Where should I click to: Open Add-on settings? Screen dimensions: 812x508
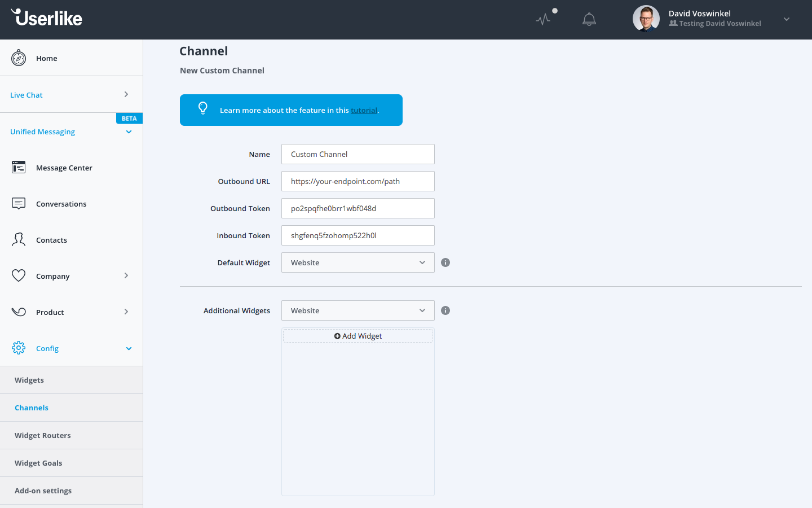pyautogui.click(x=71, y=491)
